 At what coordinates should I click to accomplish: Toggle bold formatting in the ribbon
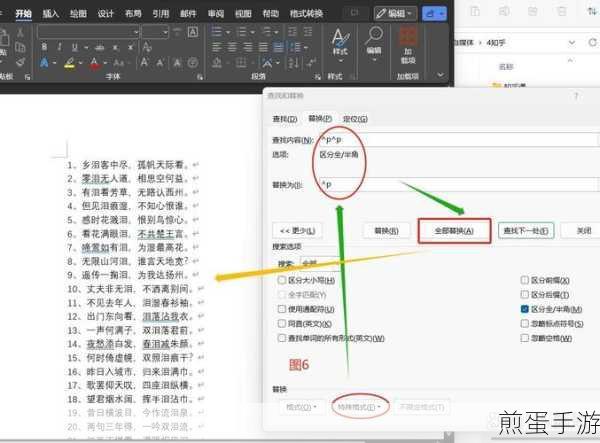tap(44, 47)
